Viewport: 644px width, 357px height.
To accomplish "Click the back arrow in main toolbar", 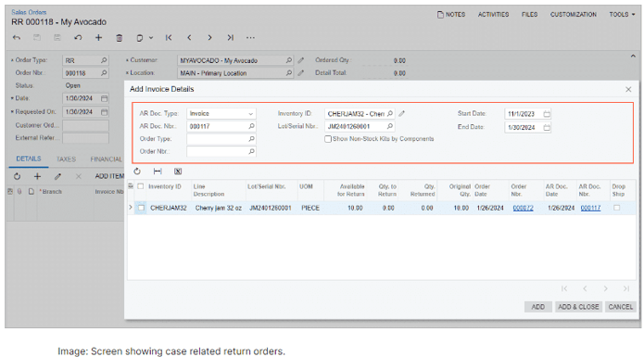I will point(17,38).
